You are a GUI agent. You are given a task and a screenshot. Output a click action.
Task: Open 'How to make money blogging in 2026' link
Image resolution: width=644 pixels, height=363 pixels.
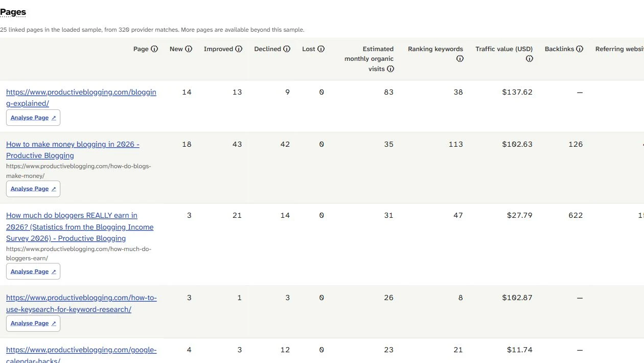[73, 150]
